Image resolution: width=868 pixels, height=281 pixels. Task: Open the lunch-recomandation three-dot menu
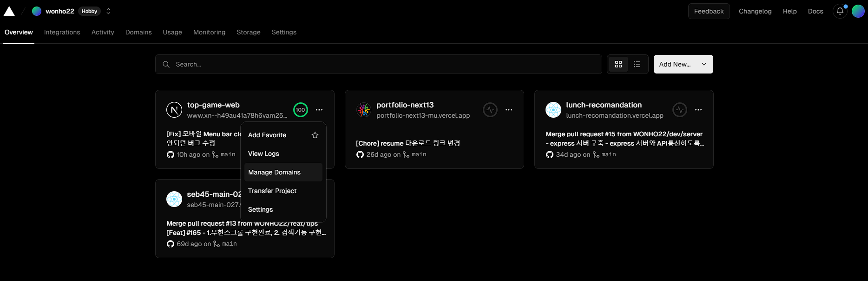(698, 110)
